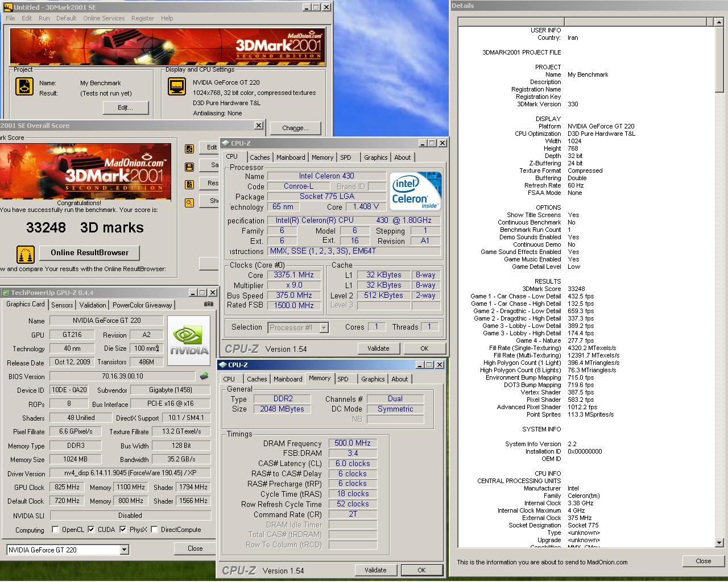Switch to the Sensors tab in GPU-Z
This screenshot has width=728, height=582.
click(x=62, y=305)
